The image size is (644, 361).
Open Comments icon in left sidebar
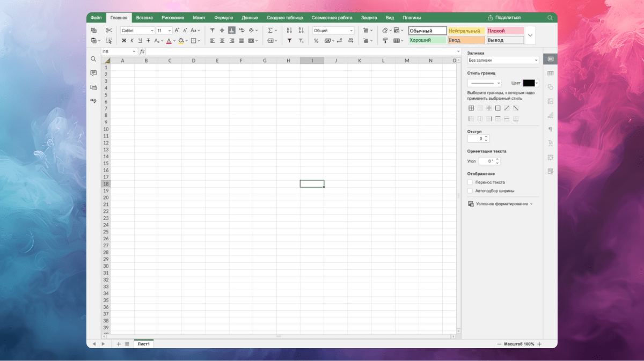coord(93,73)
